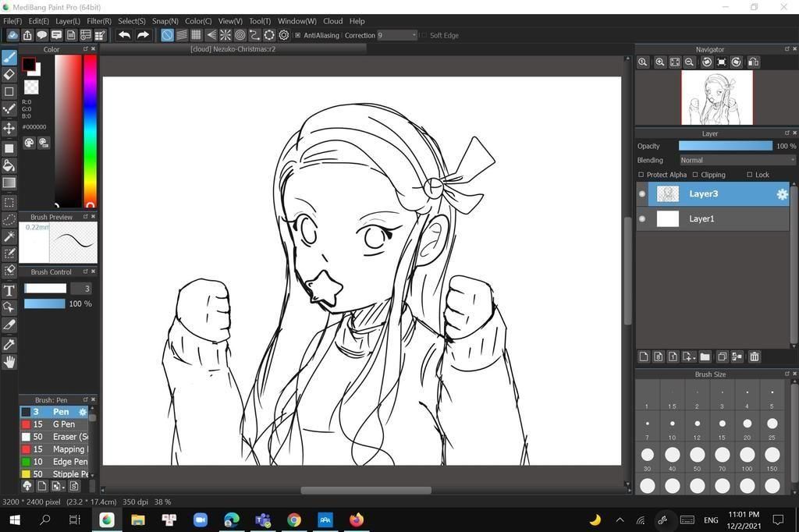Click the hue rainbow slider
799x532 pixels.
(91, 130)
